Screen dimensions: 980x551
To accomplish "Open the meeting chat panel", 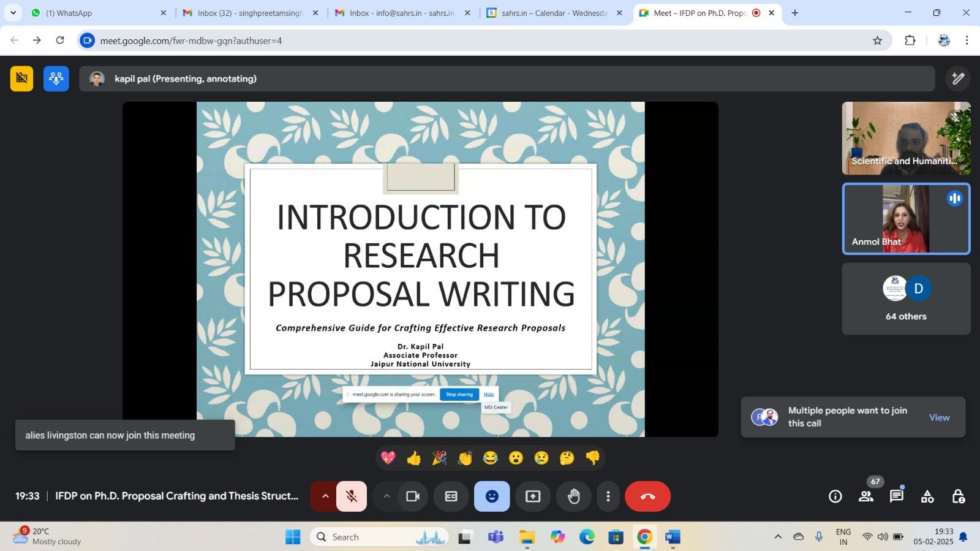I will point(896,496).
